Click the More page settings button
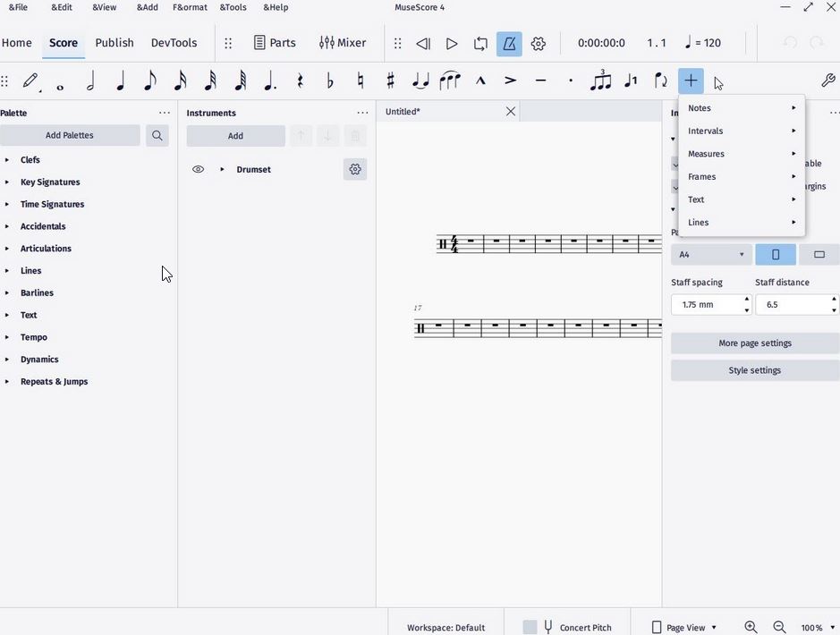The image size is (840, 635). coord(754,343)
